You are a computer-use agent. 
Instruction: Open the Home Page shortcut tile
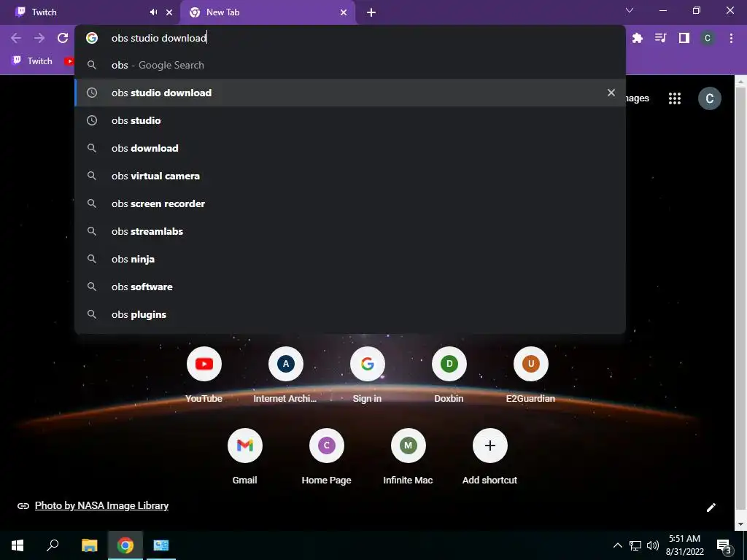pos(326,456)
